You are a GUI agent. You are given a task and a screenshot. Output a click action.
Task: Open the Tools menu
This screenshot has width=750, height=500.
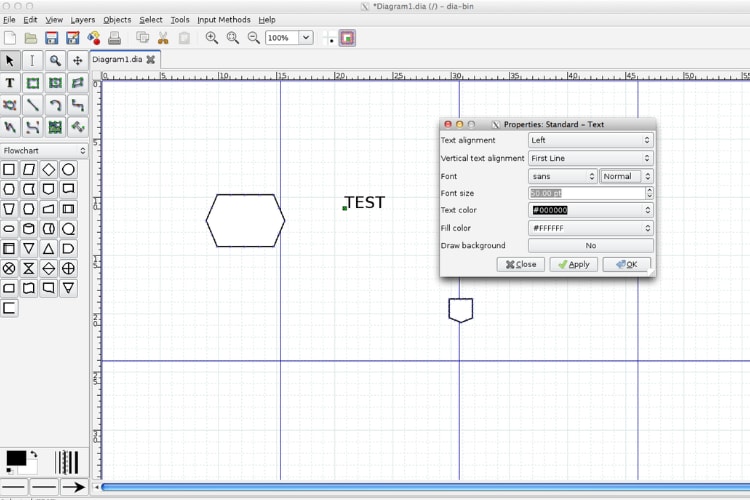180,20
